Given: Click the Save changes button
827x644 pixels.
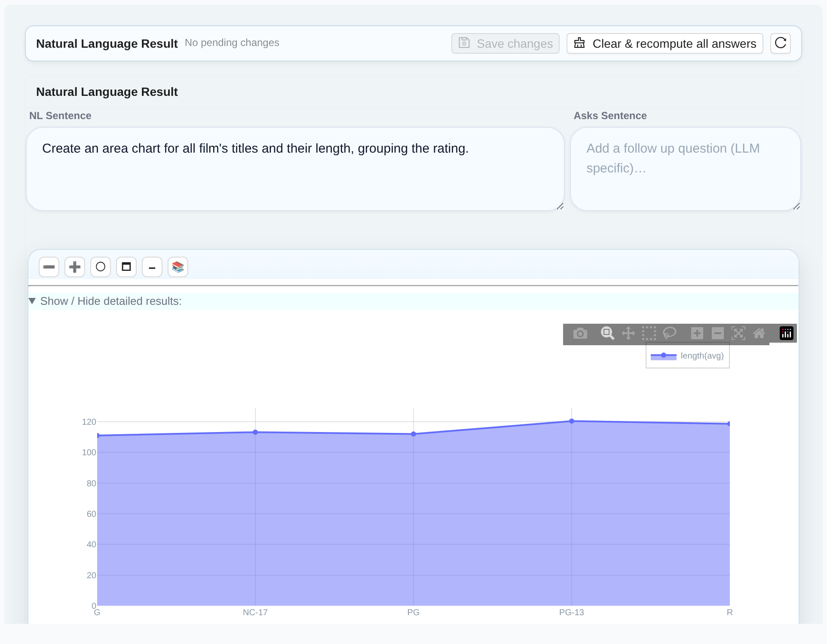Looking at the screenshot, I should [x=505, y=43].
